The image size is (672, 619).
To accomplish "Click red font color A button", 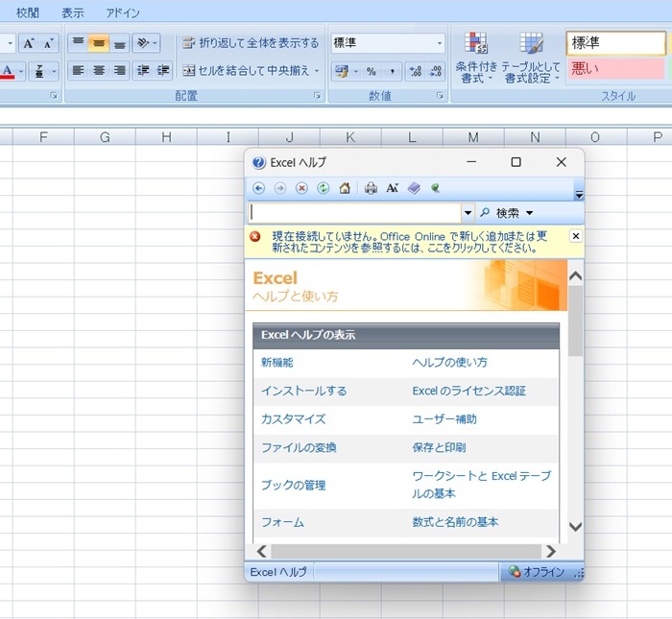I will tap(8, 71).
